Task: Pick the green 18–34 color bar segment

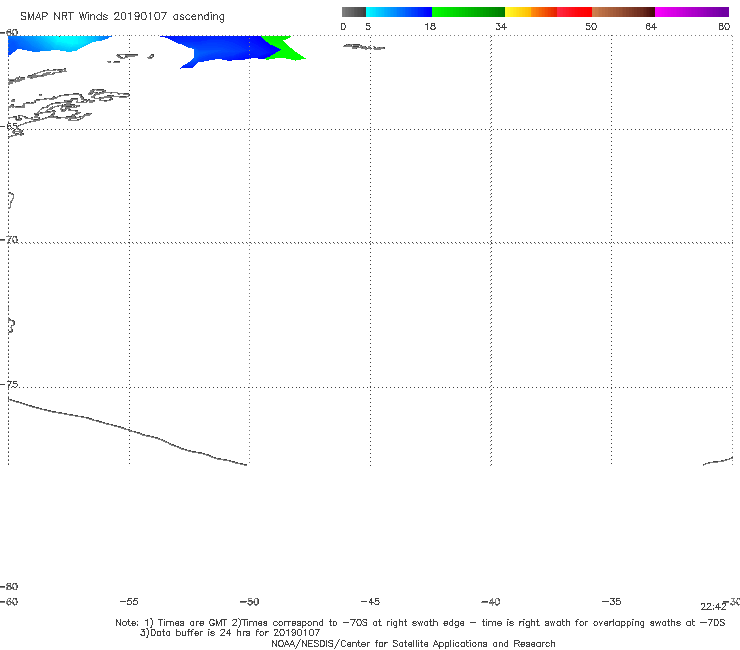Action: 468,12
